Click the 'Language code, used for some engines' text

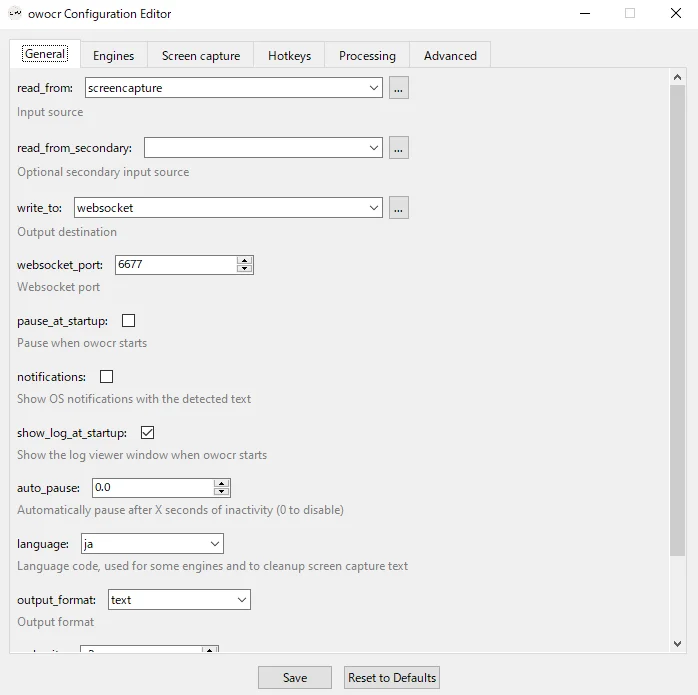212,566
